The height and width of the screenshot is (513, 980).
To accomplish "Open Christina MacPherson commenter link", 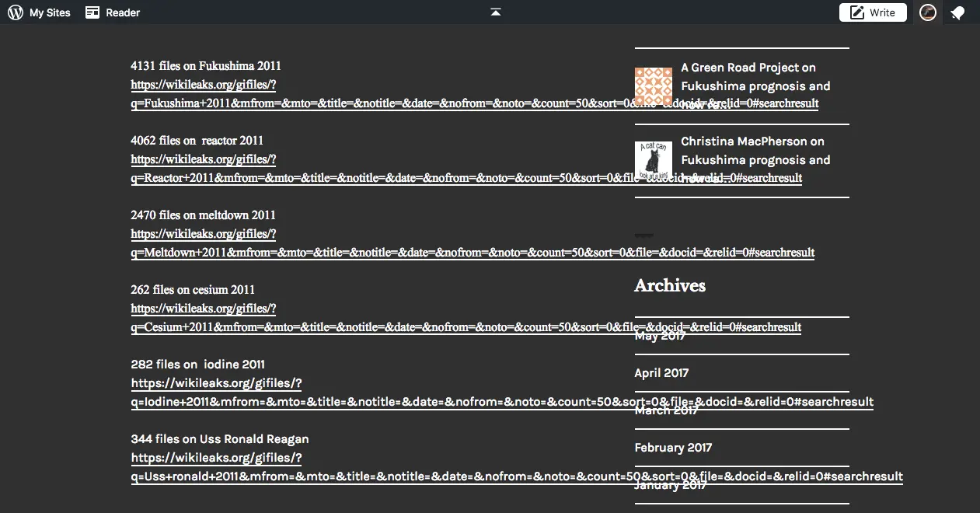I will tap(745, 141).
